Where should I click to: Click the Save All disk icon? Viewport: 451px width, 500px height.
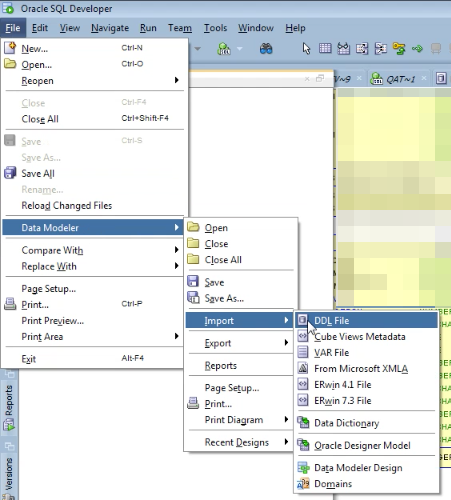tap(10, 173)
